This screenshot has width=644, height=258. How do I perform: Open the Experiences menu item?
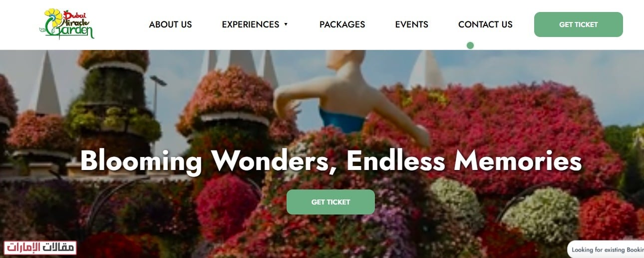point(251,24)
